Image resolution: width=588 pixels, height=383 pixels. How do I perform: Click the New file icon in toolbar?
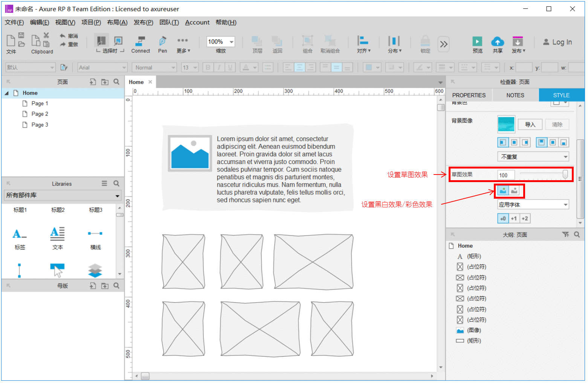[x=11, y=40]
